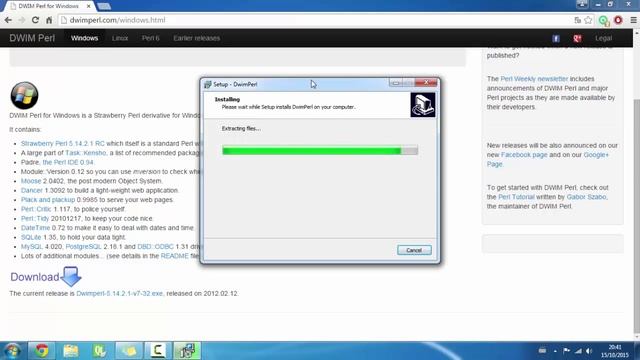
Task: Open the Perl::Tidy link
Action: point(35,218)
